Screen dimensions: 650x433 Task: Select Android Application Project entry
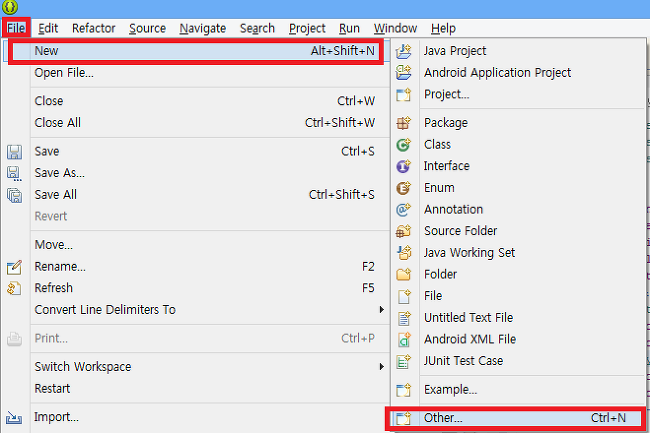point(518,73)
